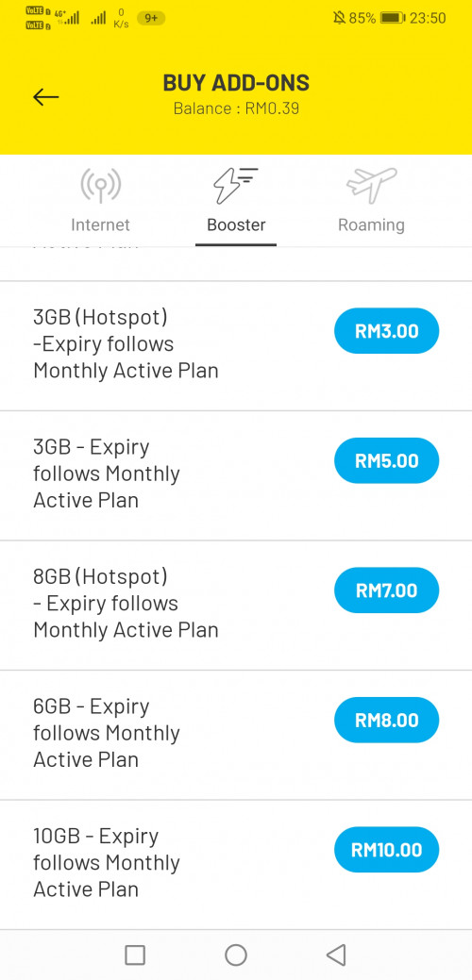The height and width of the screenshot is (980, 472).
Task: Tap the Balance RM0.39 text
Action: [x=236, y=108]
